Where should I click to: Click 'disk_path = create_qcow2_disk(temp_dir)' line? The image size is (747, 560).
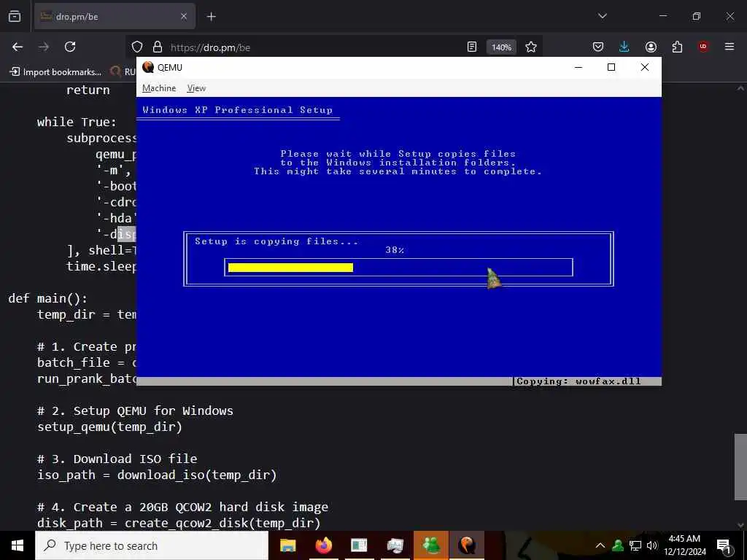point(179,523)
